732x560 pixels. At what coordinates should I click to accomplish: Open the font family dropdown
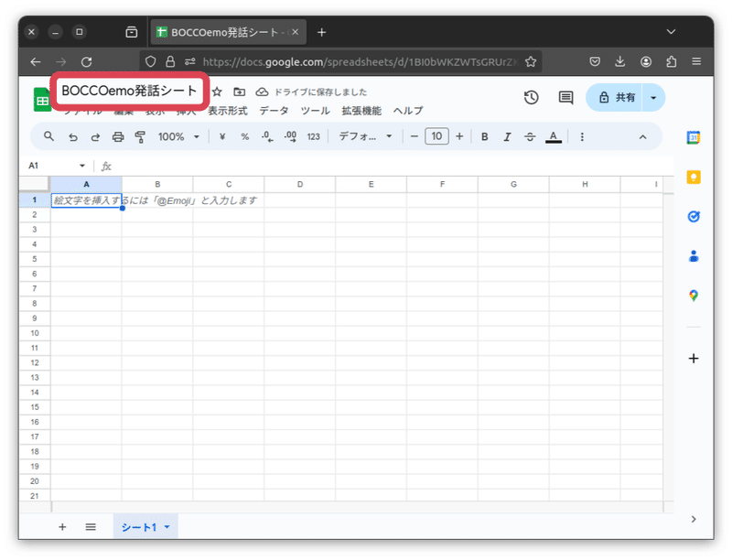click(x=365, y=136)
